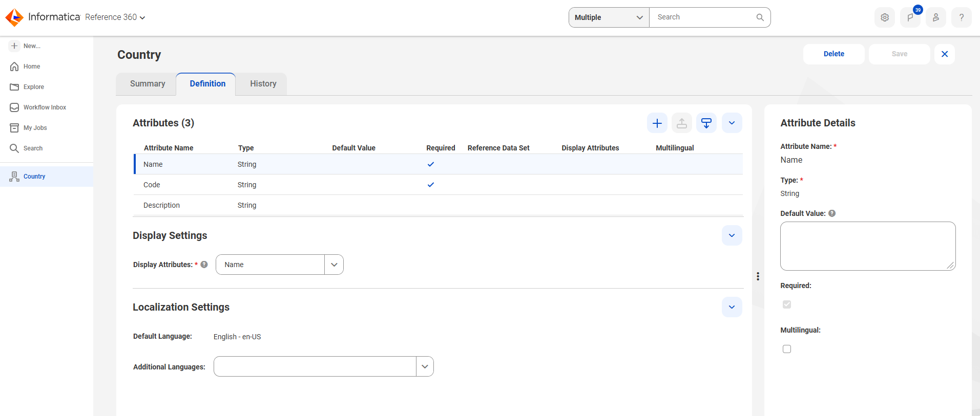This screenshot has width=980, height=416.
Task: Select Country item in sidebar
Action: [x=47, y=177]
